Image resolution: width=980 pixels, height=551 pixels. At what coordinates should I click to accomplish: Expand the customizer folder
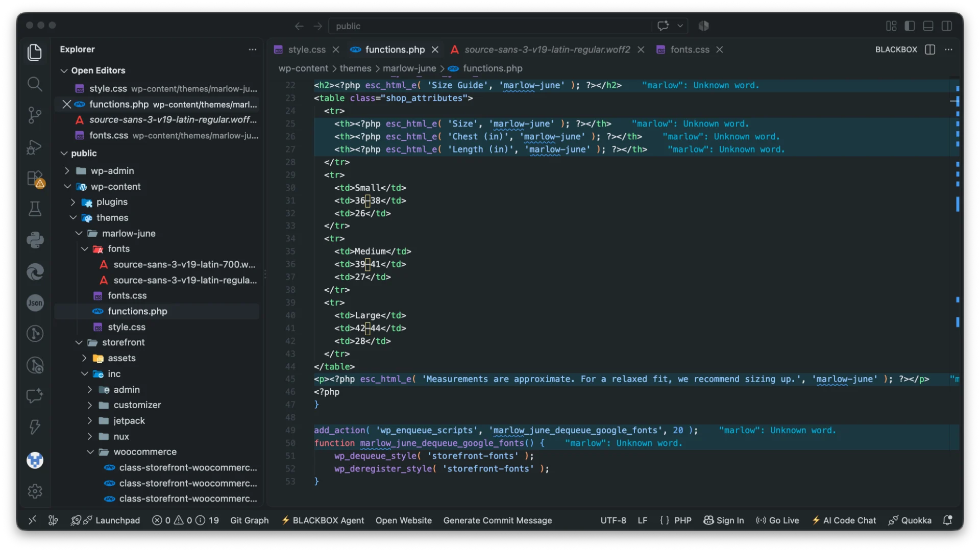(90, 405)
